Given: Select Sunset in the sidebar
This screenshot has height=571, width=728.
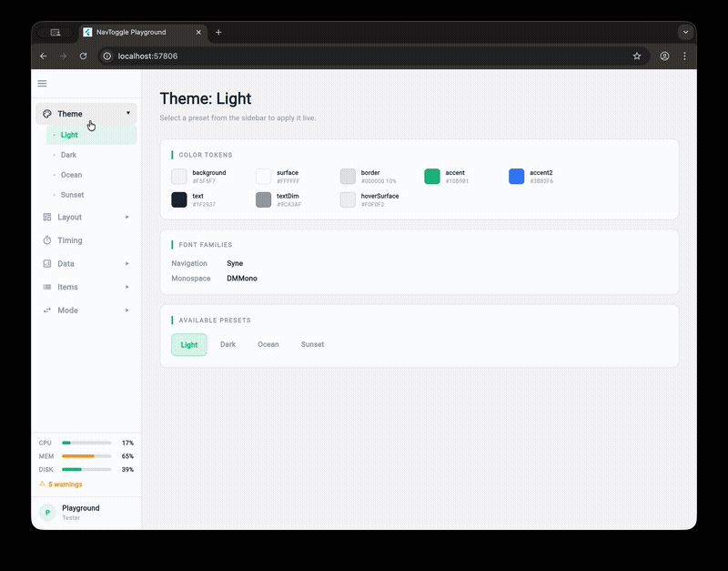Looking at the screenshot, I should 92,195.
